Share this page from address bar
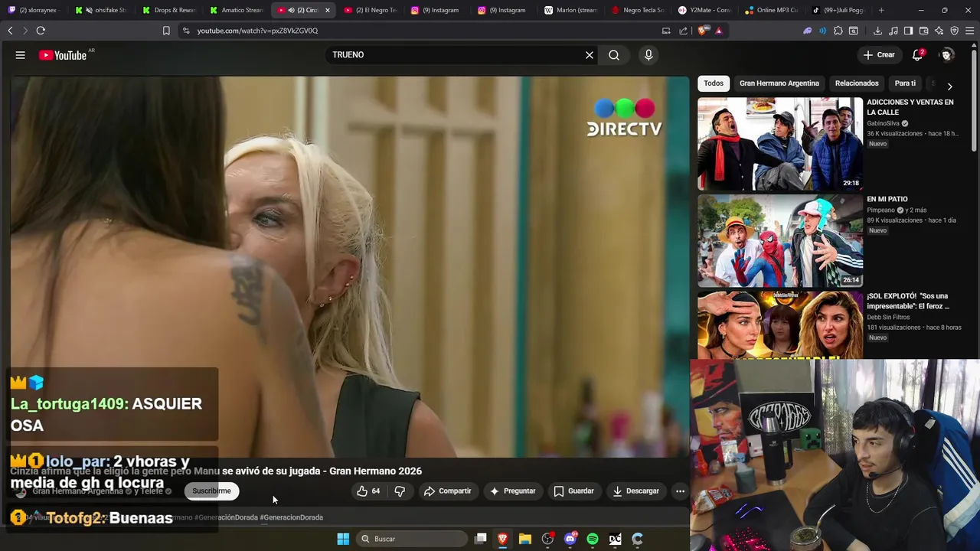Screen dimensions: 980x551 [683, 31]
